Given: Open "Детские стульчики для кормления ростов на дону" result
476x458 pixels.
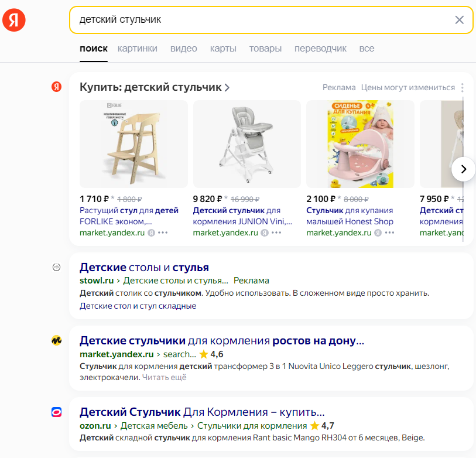Looking at the screenshot, I should 222,341.
